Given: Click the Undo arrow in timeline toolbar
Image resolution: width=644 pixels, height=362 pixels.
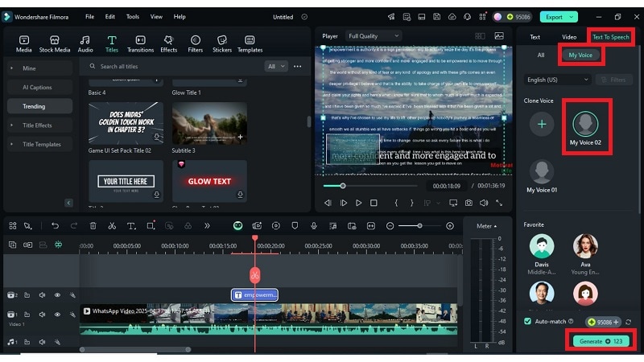Looking at the screenshot, I should 55,226.
